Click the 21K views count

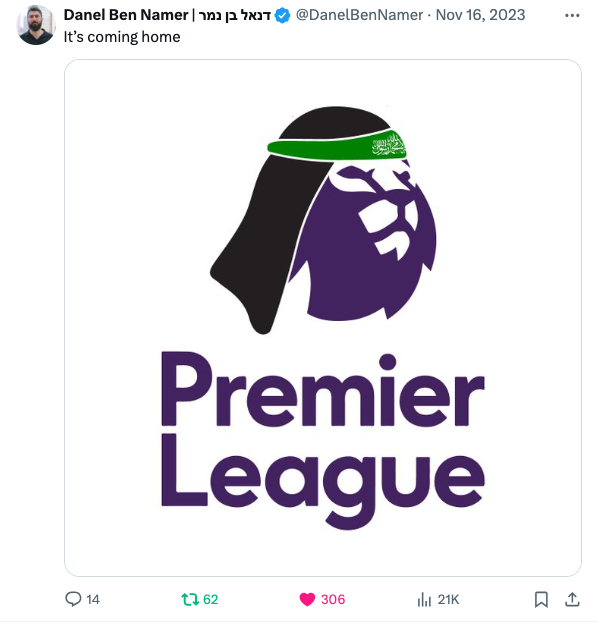click(x=448, y=599)
